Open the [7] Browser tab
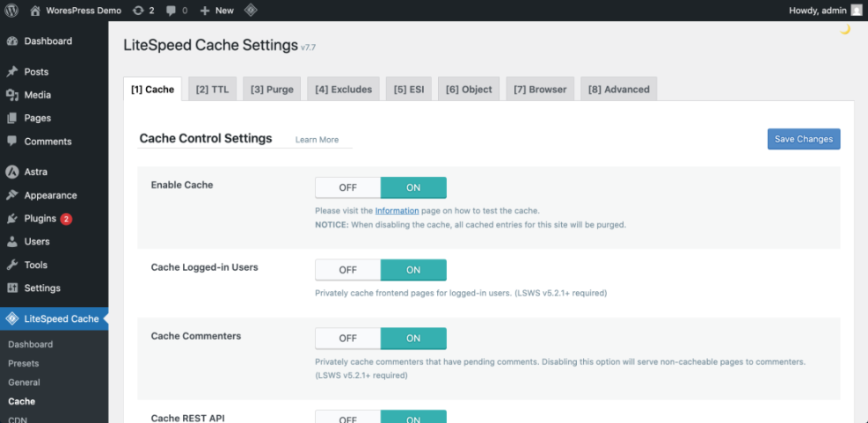Image resolution: width=868 pixels, height=423 pixels. tap(540, 89)
